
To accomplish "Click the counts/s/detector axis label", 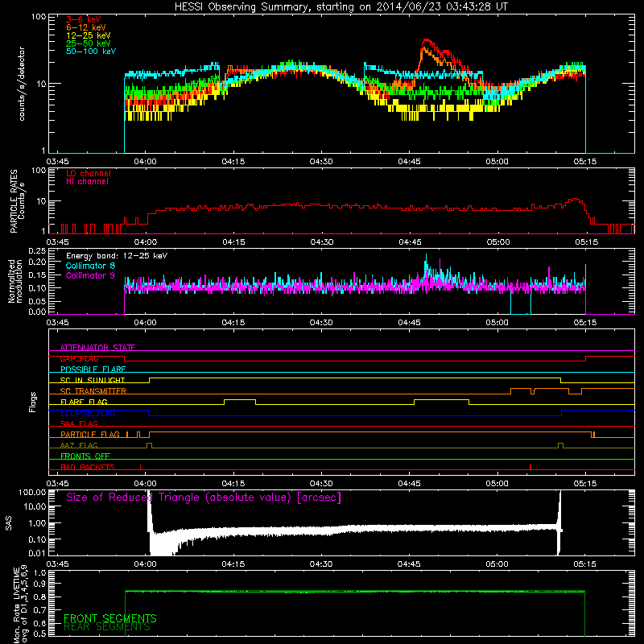I will tap(22, 84).
